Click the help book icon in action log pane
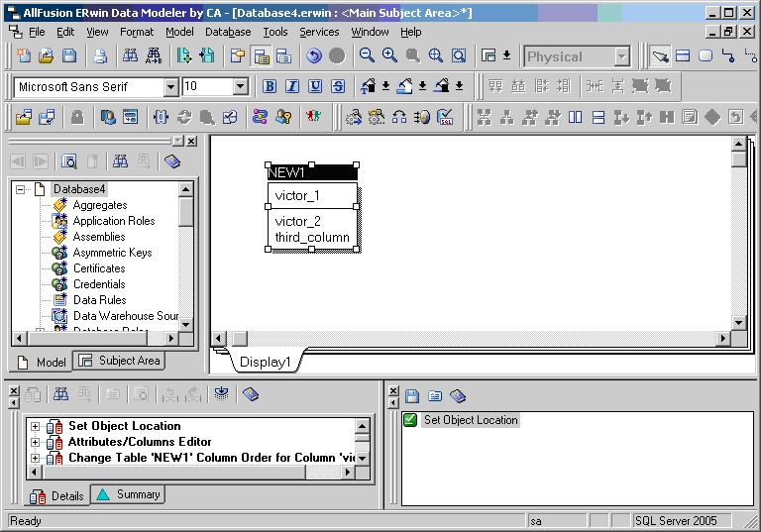 (251, 394)
